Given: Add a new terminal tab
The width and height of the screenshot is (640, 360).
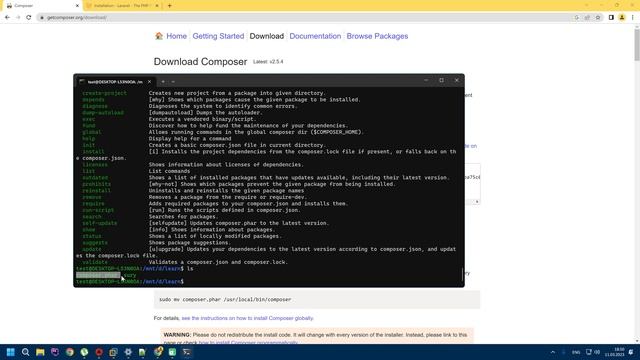Looking at the screenshot, I should click(163, 82).
